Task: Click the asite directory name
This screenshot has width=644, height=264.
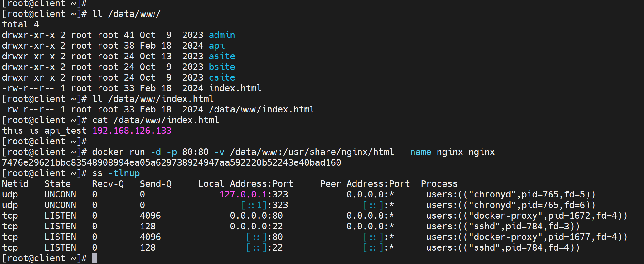Action: (222, 56)
